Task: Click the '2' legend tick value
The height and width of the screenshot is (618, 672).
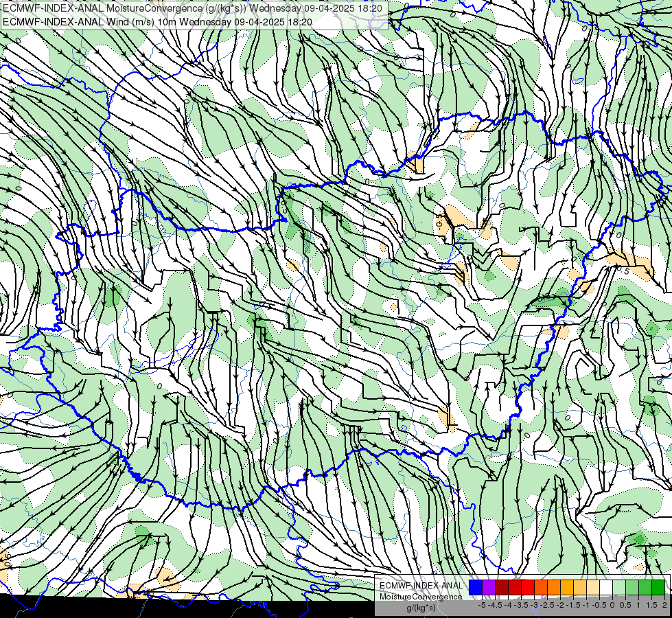Action: click(664, 605)
